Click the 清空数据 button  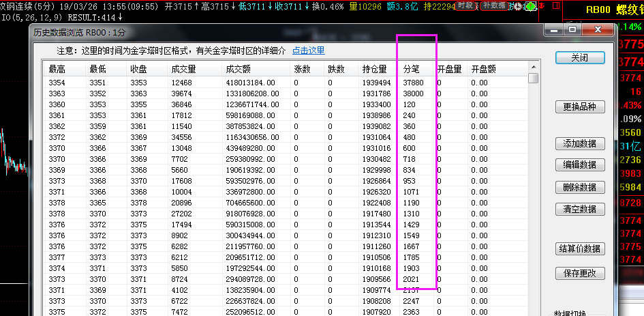[x=580, y=209]
